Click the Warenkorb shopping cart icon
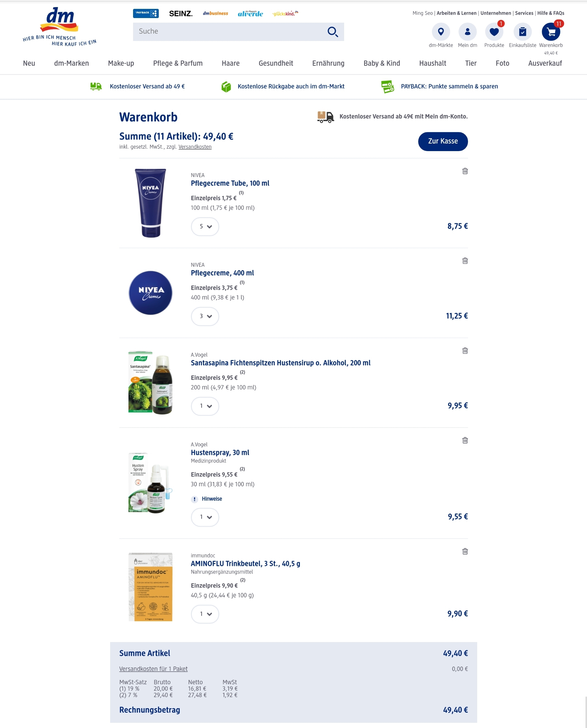Image resolution: width=587 pixels, height=728 pixels. [x=551, y=32]
